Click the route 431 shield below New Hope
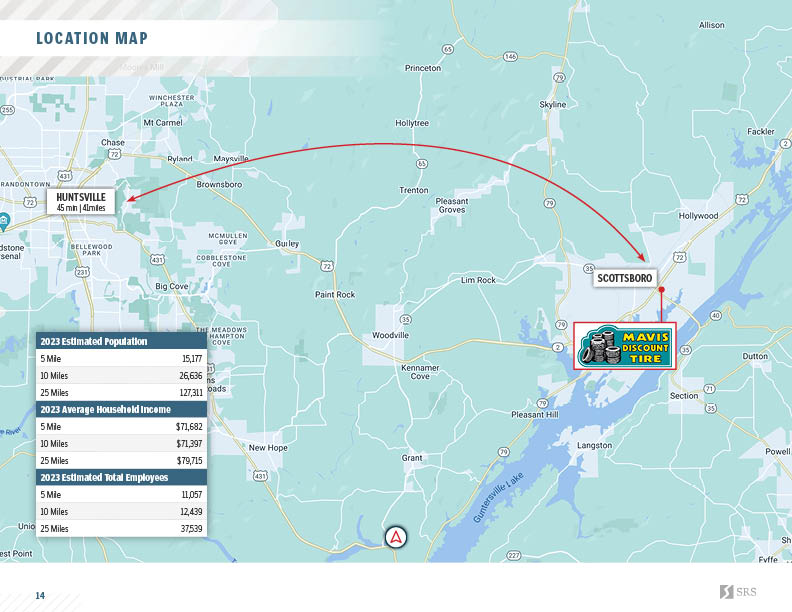The image size is (792, 612). [260, 476]
